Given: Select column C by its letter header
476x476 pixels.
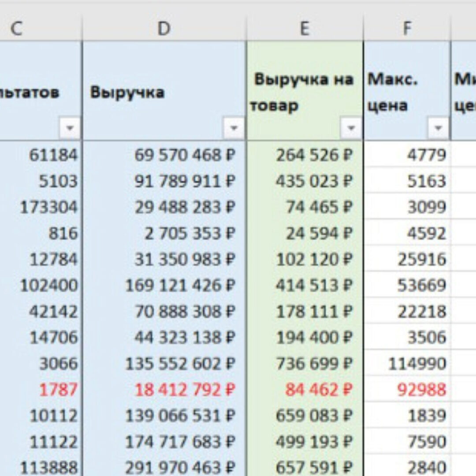Looking at the screenshot, I should pos(17,29).
